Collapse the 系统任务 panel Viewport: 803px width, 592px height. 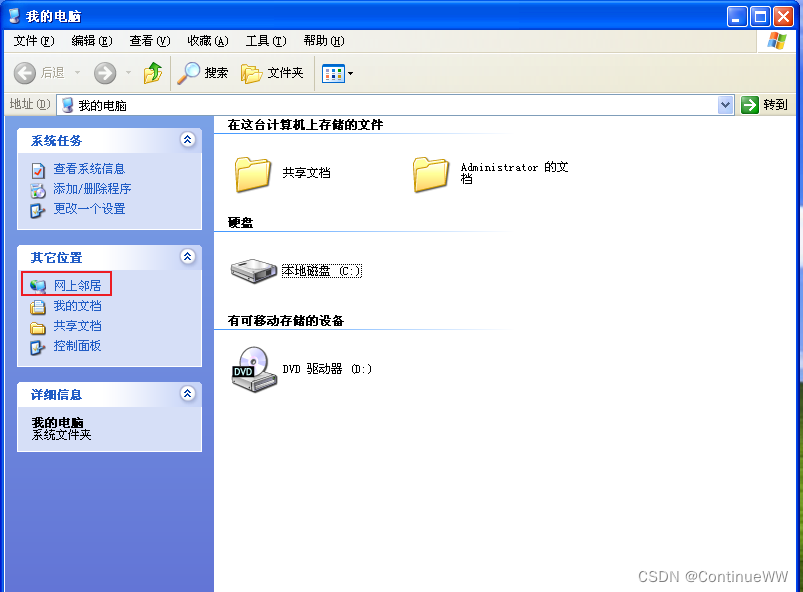point(188,140)
